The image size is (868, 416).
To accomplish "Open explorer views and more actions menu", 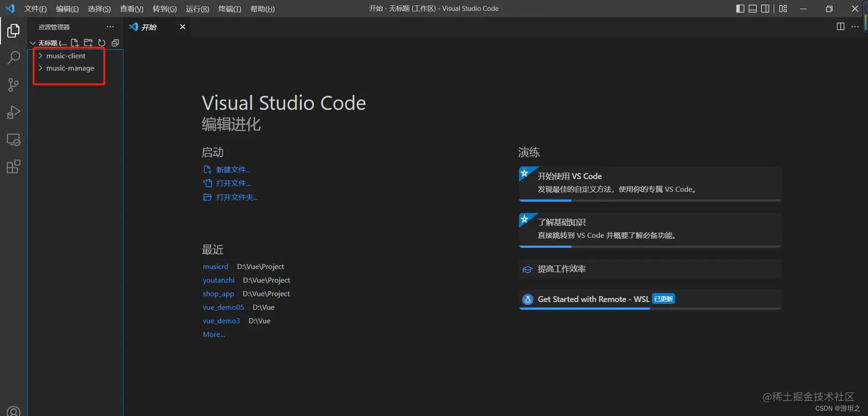I will [x=110, y=27].
